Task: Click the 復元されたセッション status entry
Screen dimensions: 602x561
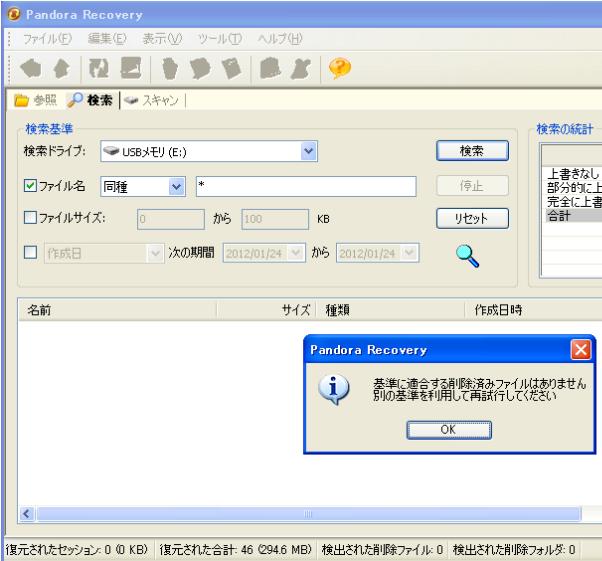Action: (77, 549)
